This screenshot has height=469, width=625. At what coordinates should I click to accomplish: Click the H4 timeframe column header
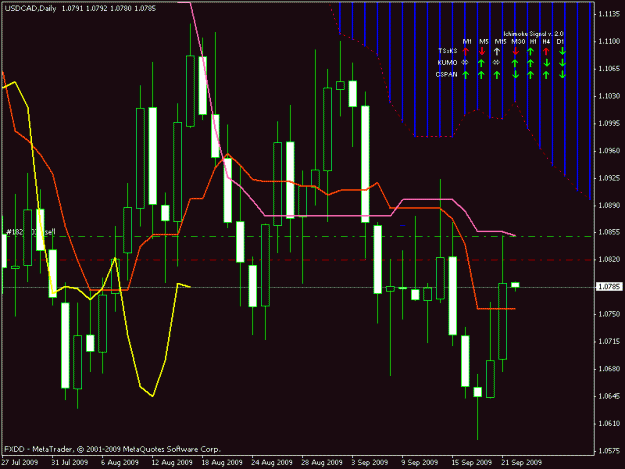click(546, 41)
